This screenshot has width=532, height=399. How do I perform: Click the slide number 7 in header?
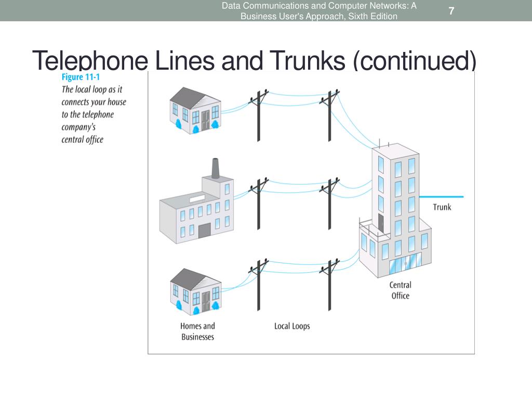pyautogui.click(x=451, y=11)
